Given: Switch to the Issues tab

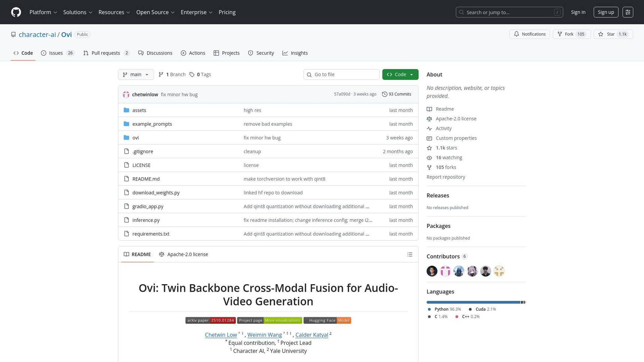Looking at the screenshot, I should [x=58, y=53].
